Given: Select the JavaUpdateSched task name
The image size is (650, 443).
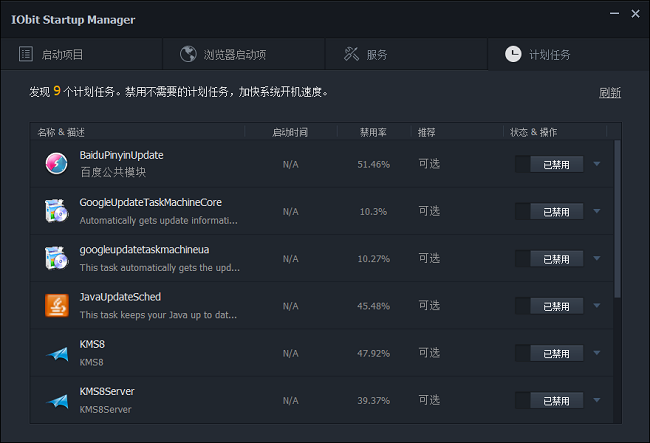Looking at the screenshot, I should pos(120,297).
